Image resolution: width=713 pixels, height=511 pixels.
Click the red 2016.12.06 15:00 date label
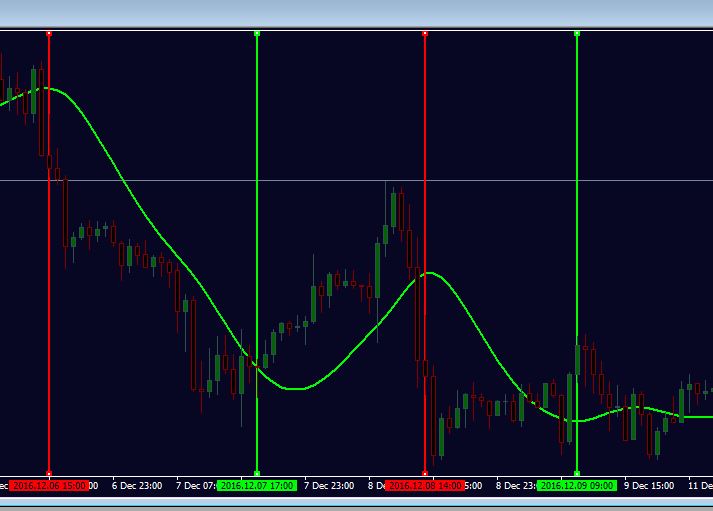(x=49, y=486)
